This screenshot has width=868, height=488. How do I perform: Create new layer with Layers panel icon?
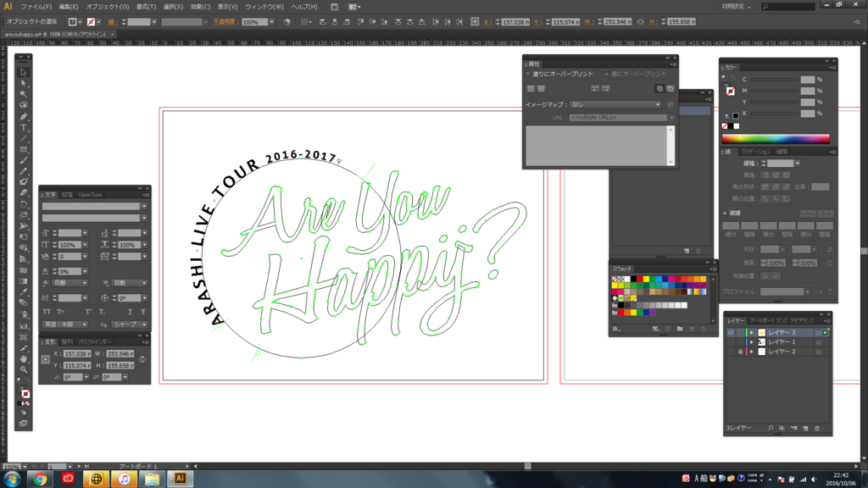tap(805, 428)
